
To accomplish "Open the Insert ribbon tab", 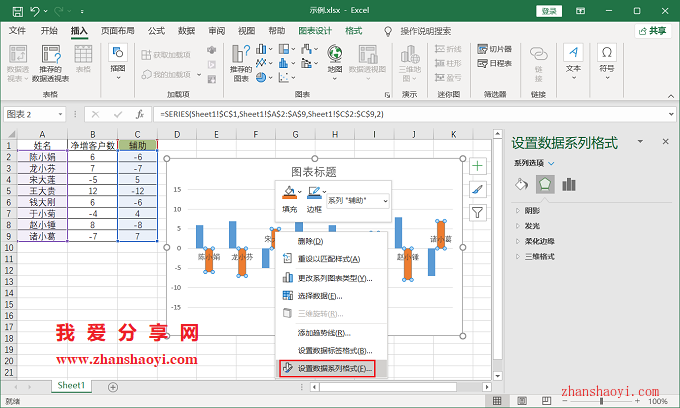I will (79, 31).
